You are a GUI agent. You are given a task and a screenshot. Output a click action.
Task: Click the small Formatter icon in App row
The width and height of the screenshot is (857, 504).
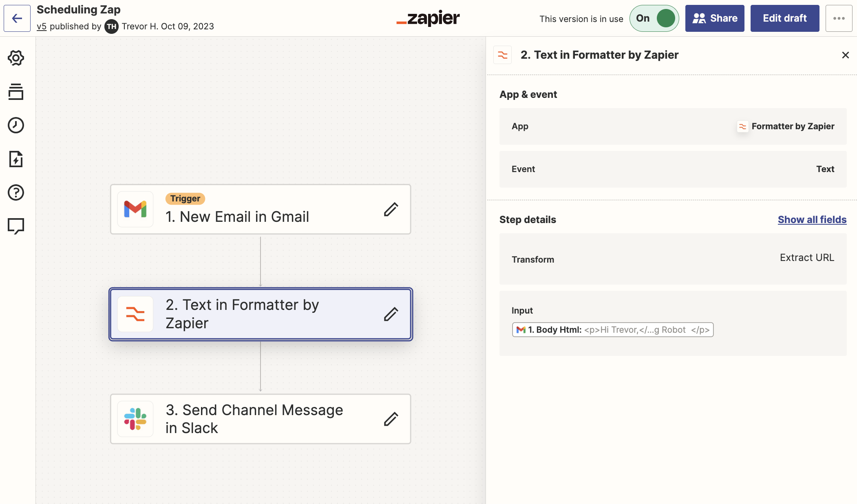[x=742, y=126]
